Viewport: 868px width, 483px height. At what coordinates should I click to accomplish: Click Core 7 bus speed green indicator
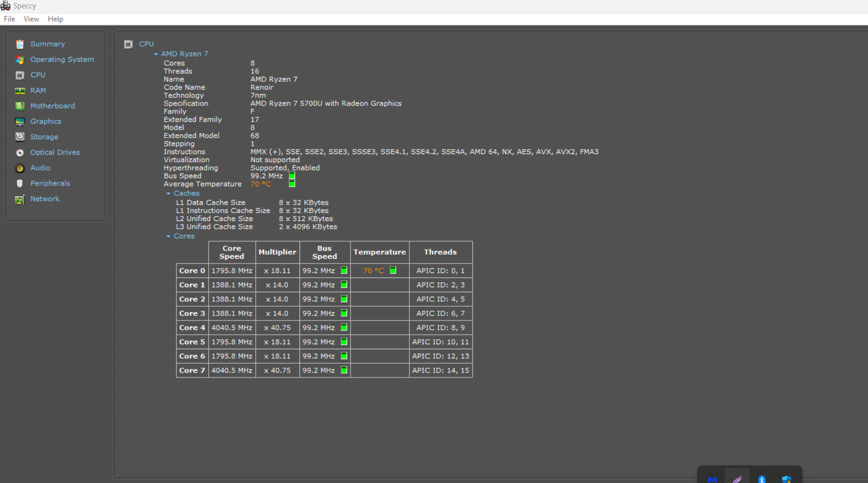point(344,371)
